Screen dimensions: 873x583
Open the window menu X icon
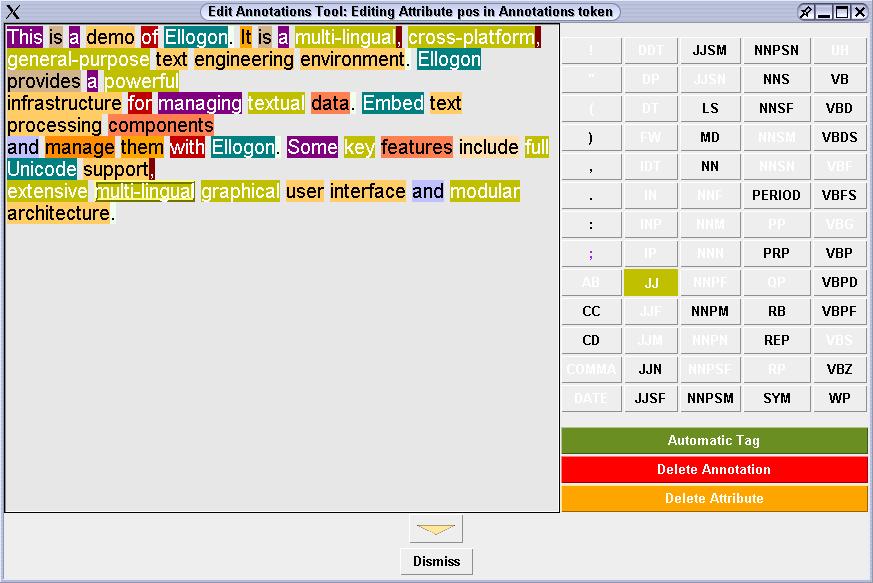click(x=13, y=12)
